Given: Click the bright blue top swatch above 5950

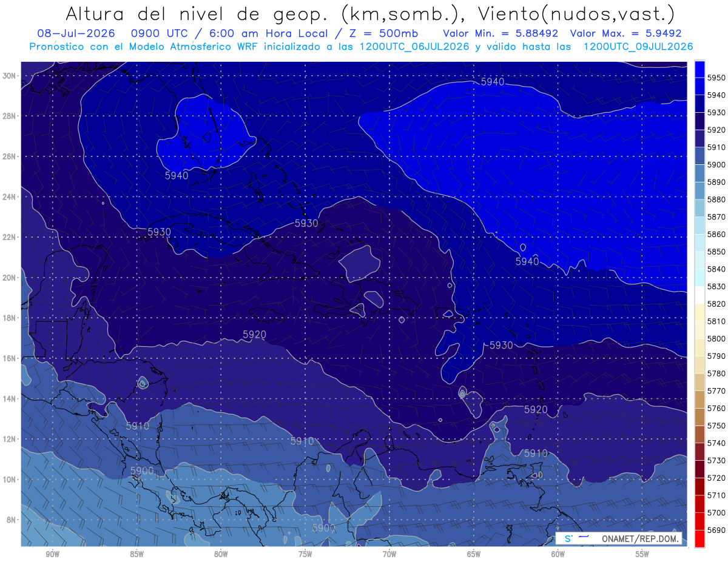Looking at the screenshot, I should (699, 69).
